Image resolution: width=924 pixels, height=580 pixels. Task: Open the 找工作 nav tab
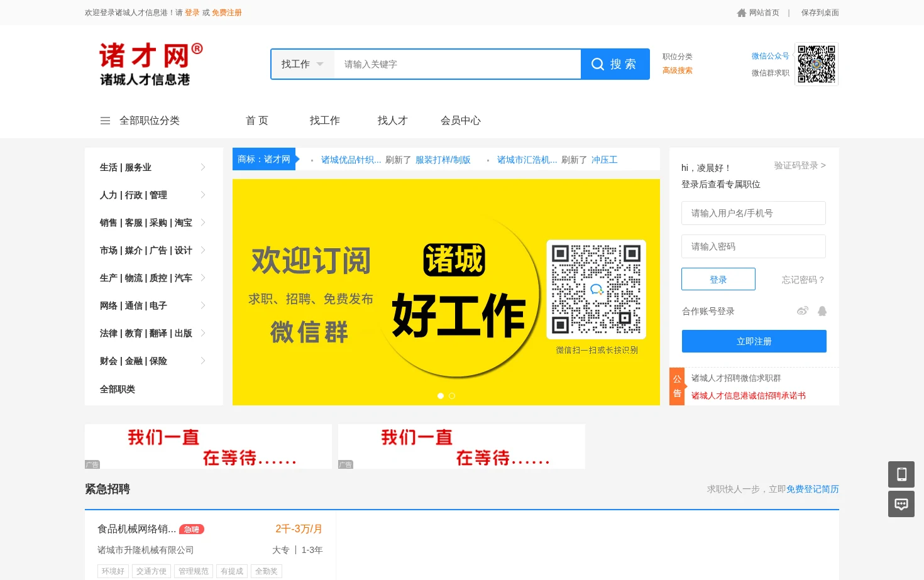click(325, 121)
